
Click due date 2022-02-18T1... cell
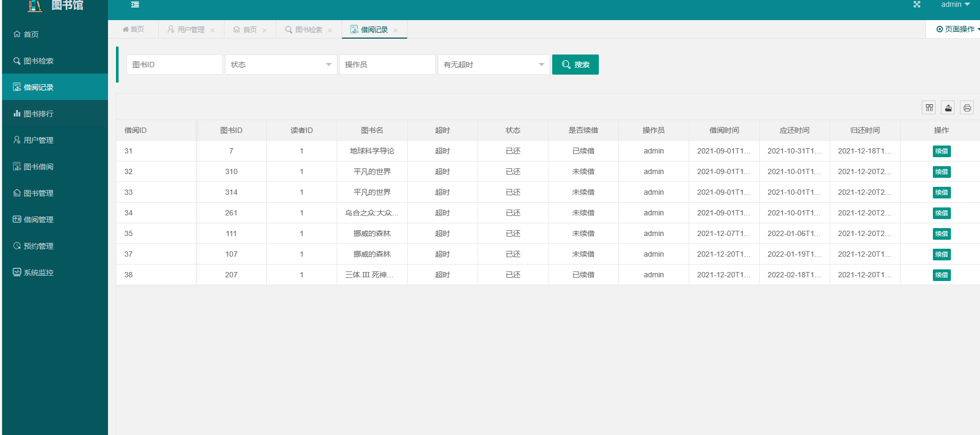coord(795,275)
